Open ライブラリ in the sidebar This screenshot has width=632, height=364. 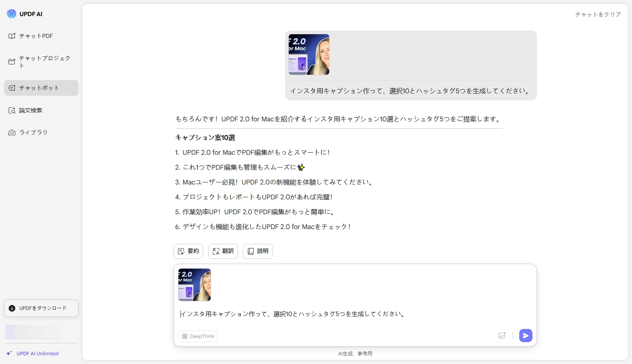point(41,132)
